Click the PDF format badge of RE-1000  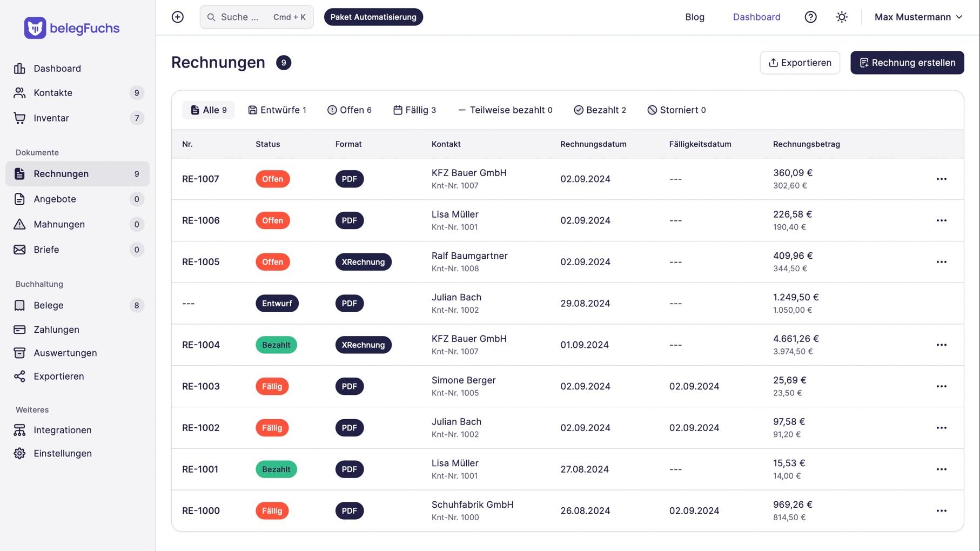(350, 511)
